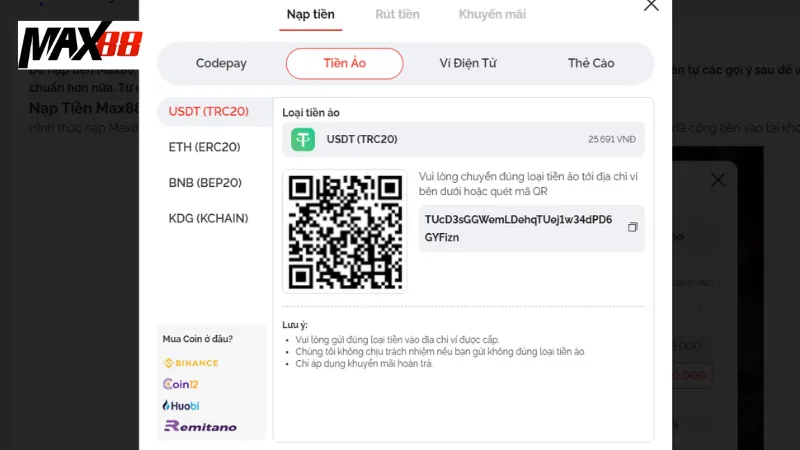The height and width of the screenshot is (450, 800).
Task: Open the Remitano exchange logo link
Action: click(x=200, y=427)
